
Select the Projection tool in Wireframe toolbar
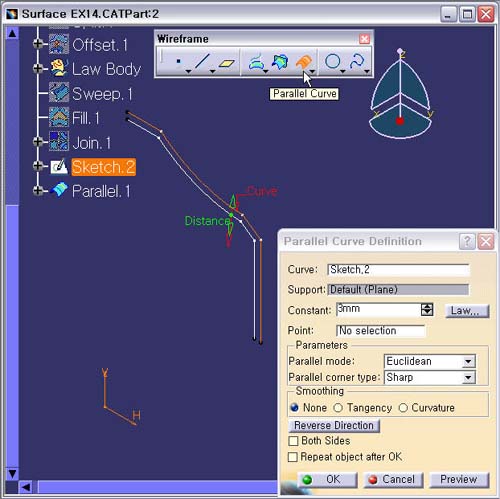coord(256,62)
